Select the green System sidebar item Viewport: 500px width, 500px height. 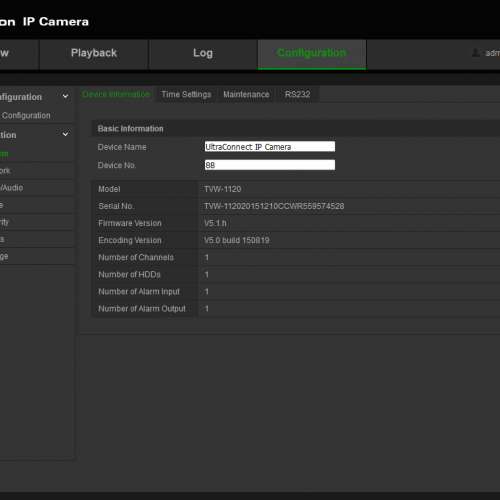4,154
